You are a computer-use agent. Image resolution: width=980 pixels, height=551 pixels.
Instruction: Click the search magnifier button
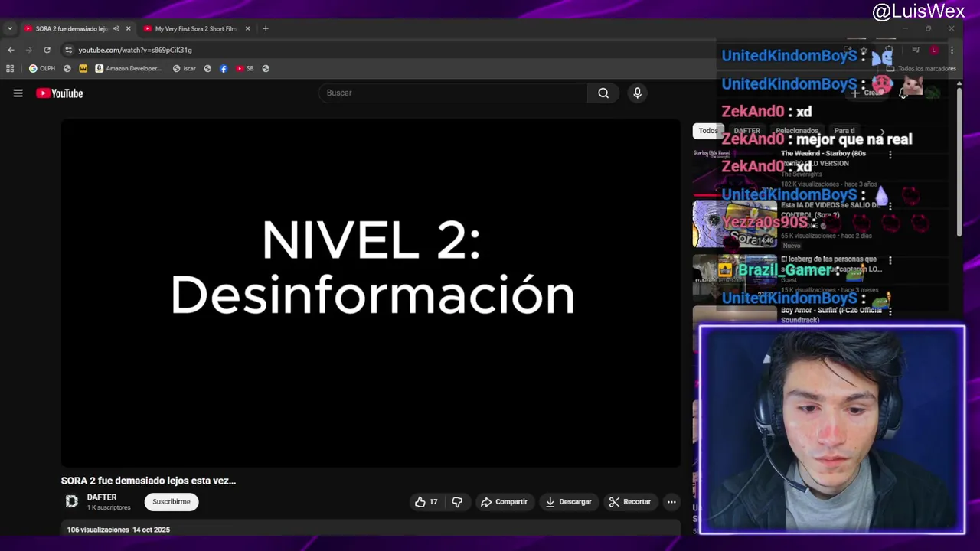tap(603, 93)
